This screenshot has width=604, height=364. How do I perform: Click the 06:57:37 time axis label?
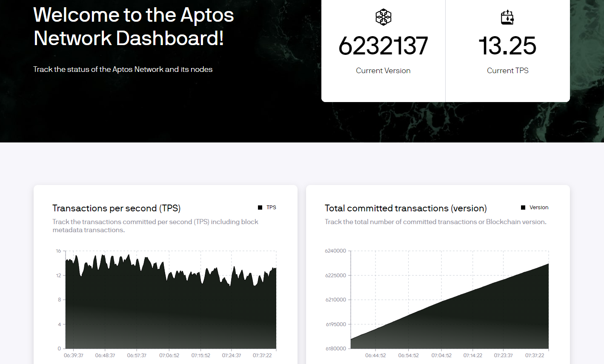(137, 355)
